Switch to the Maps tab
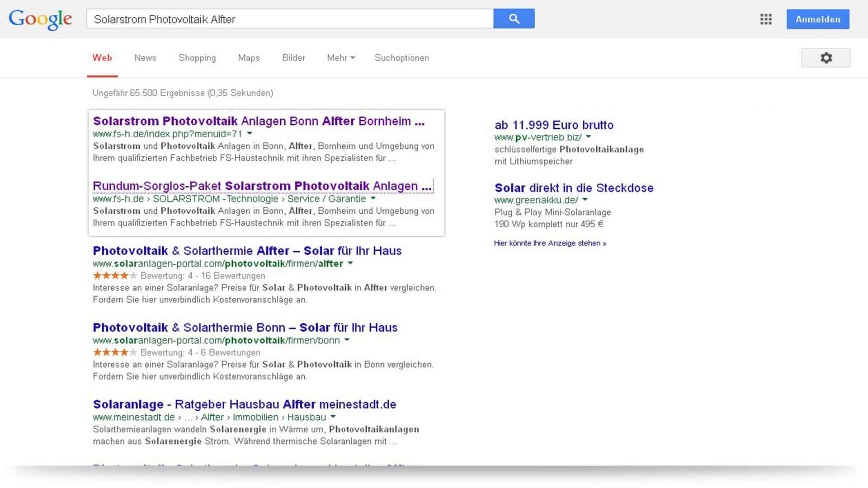 249,58
